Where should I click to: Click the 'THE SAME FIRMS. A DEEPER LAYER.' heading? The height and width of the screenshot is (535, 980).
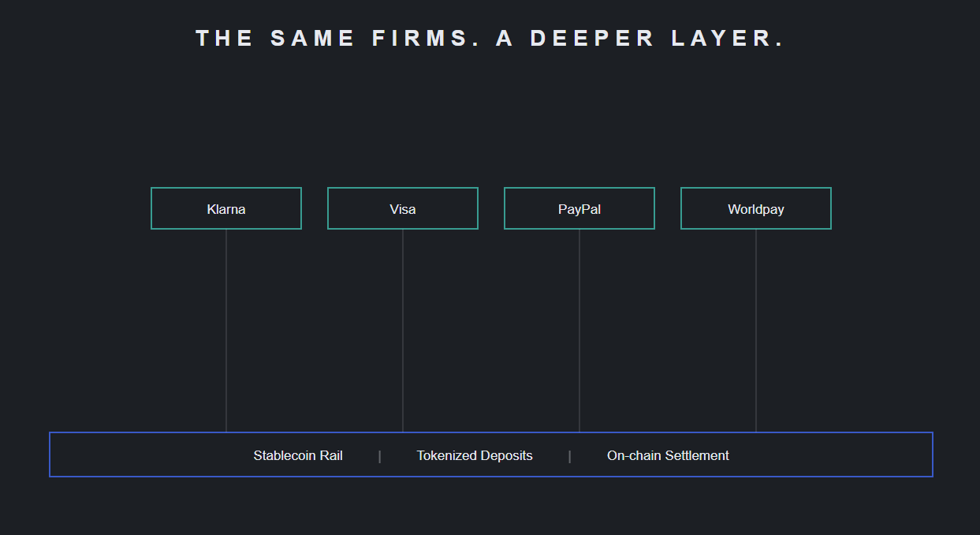[x=490, y=38]
